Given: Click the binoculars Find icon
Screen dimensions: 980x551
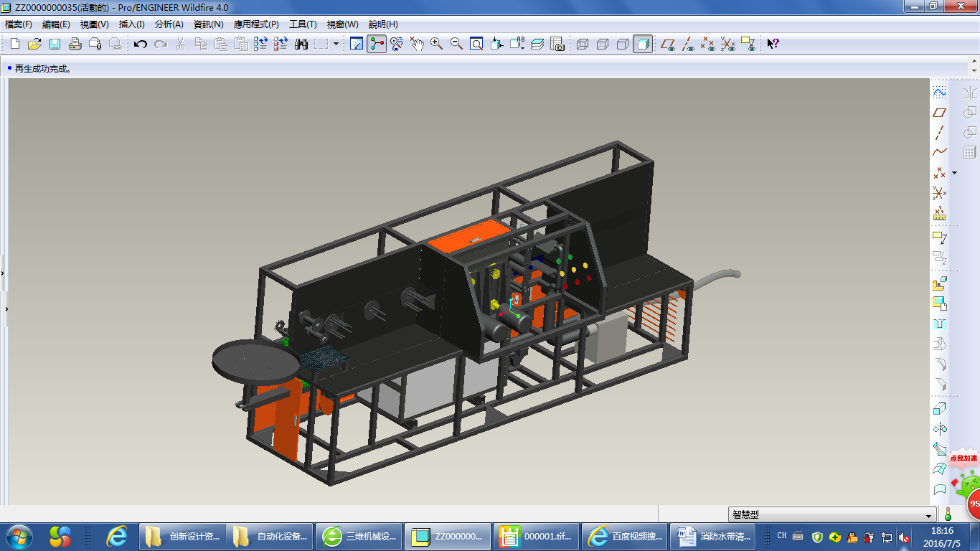Looking at the screenshot, I should point(301,44).
